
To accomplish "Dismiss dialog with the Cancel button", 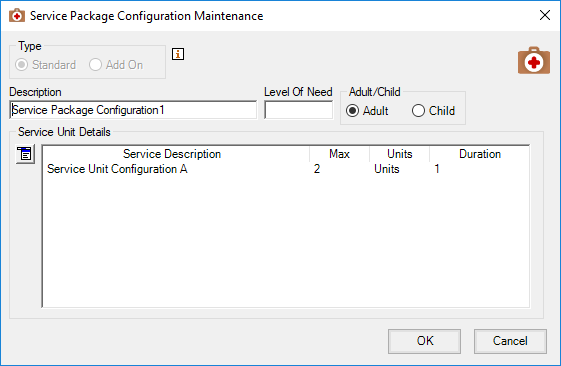I will coord(510,341).
